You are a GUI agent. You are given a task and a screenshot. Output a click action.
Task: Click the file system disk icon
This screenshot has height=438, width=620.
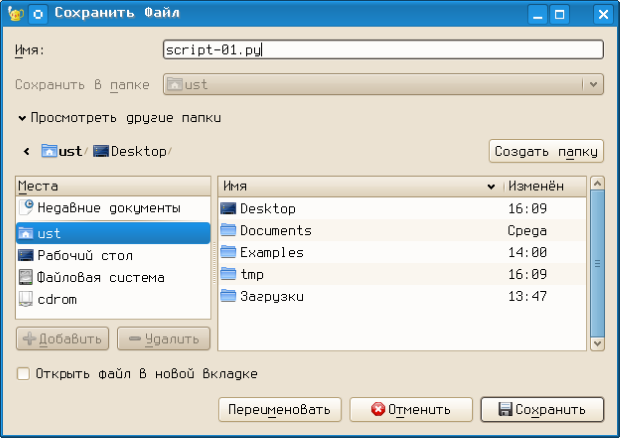pos(26,277)
